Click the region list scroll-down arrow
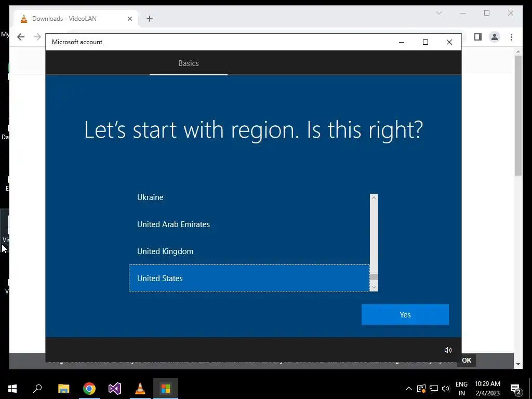The height and width of the screenshot is (399, 532). tap(374, 287)
